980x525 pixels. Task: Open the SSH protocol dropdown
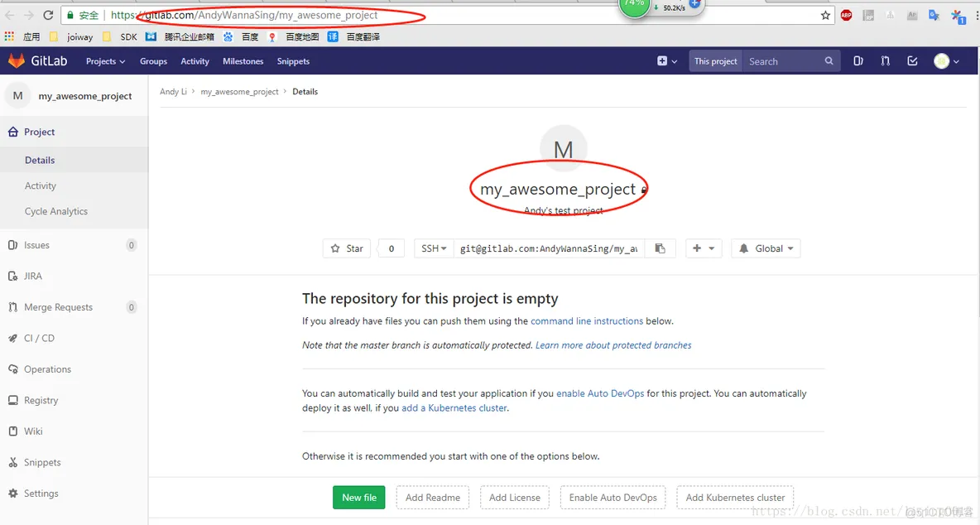(434, 248)
